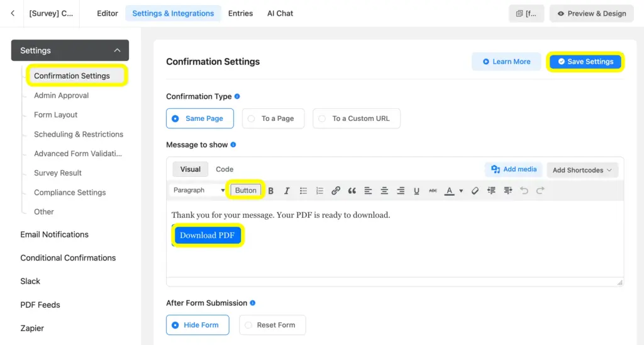644x345 pixels.
Task: Open Settings & Integrations tab
Action: click(173, 14)
